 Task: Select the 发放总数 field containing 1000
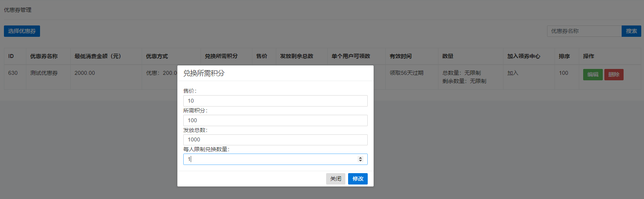pyautogui.click(x=275, y=140)
